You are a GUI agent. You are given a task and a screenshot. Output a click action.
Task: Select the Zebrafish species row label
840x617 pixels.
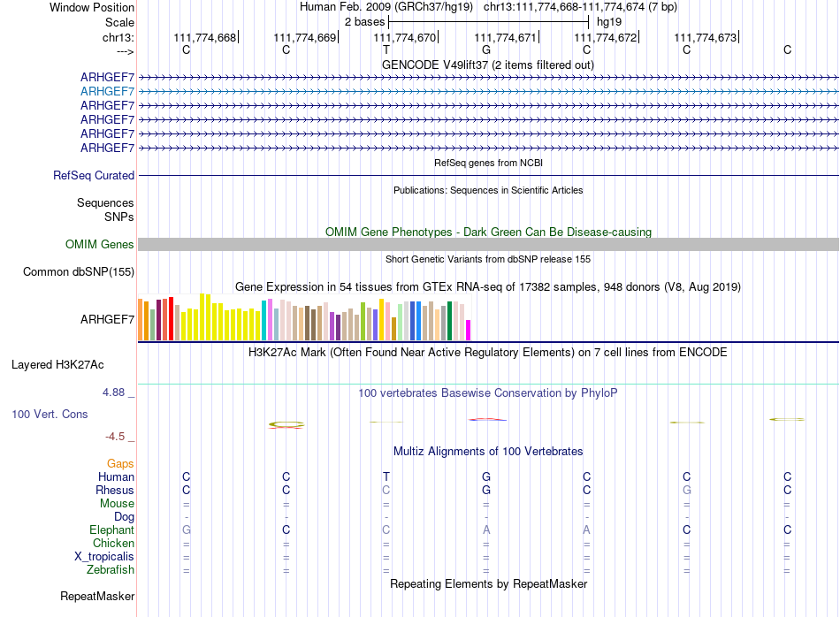coord(111,570)
